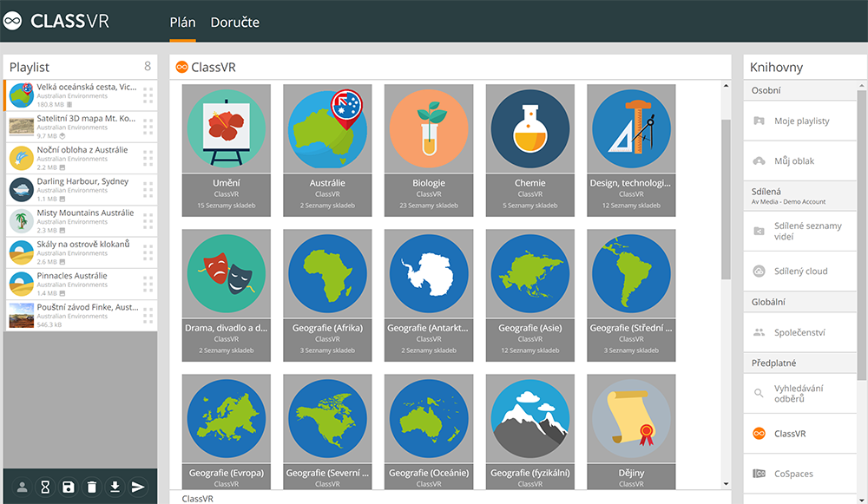Open Vyhledávání odběrů subscription search
Screen dimensions: 868x504
(x=800, y=393)
